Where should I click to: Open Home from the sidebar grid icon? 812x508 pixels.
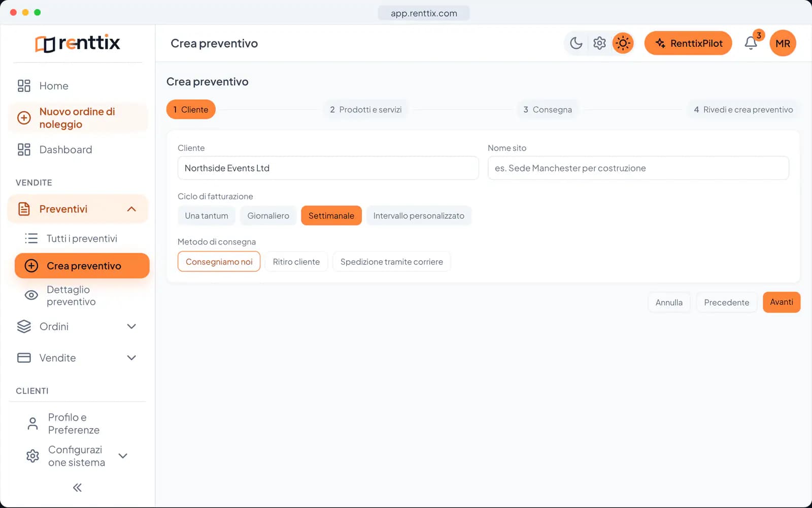pos(24,86)
